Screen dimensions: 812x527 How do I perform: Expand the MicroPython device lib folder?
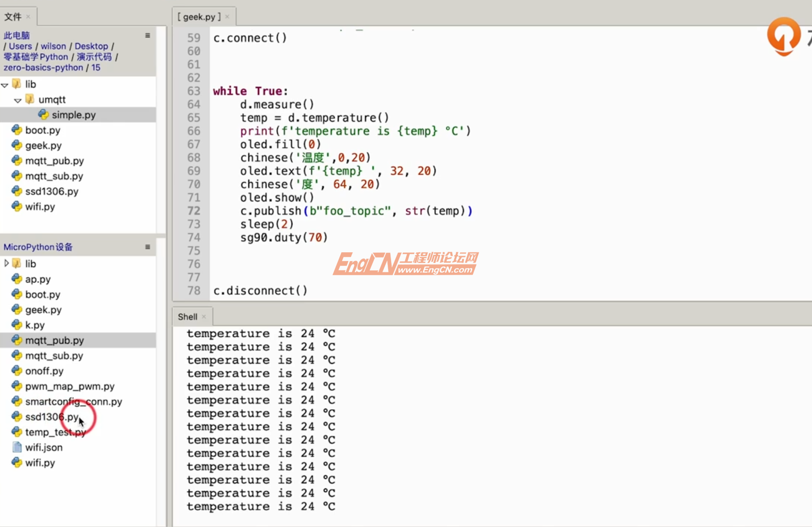click(x=6, y=263)
